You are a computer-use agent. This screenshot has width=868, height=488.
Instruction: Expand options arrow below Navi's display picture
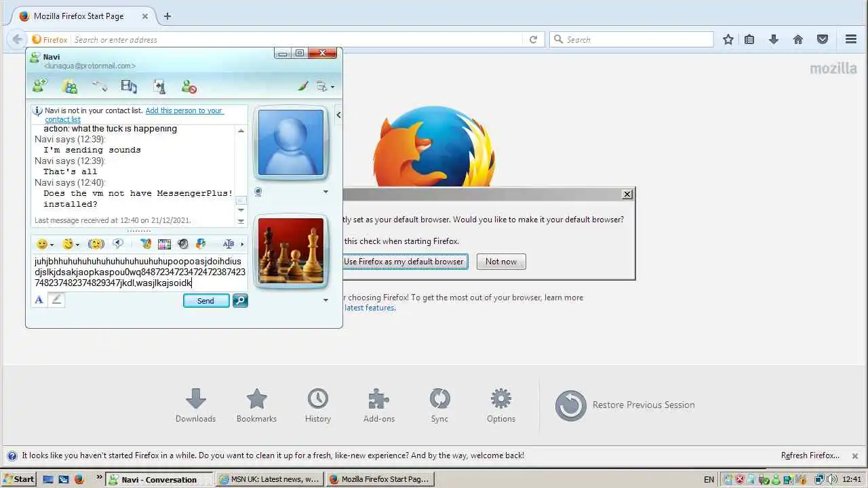coord(325,192)
